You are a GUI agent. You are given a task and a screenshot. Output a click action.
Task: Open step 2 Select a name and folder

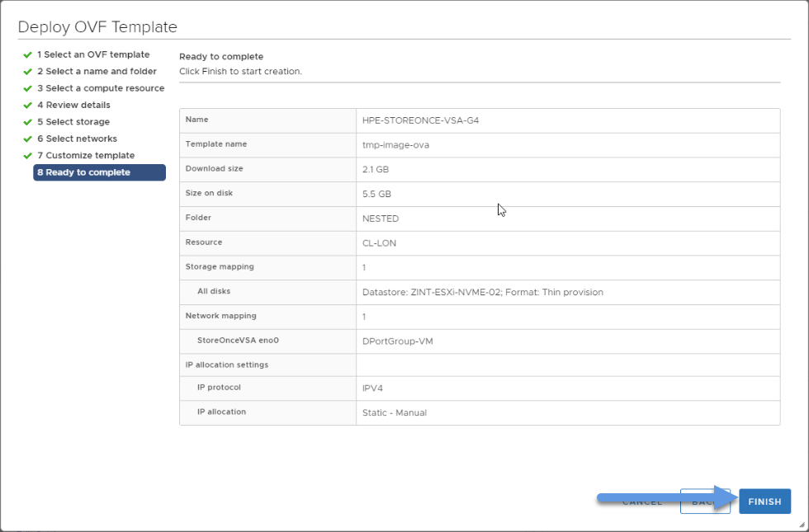click(97, 71)
